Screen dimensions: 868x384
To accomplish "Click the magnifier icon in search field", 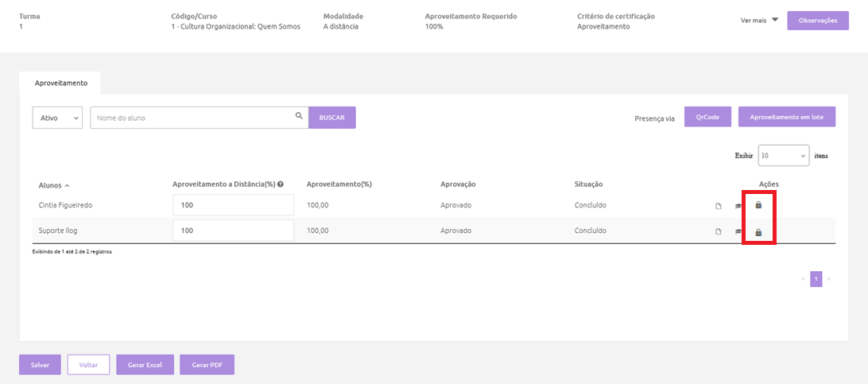I will pyautogui.click(x=299, y=115).
